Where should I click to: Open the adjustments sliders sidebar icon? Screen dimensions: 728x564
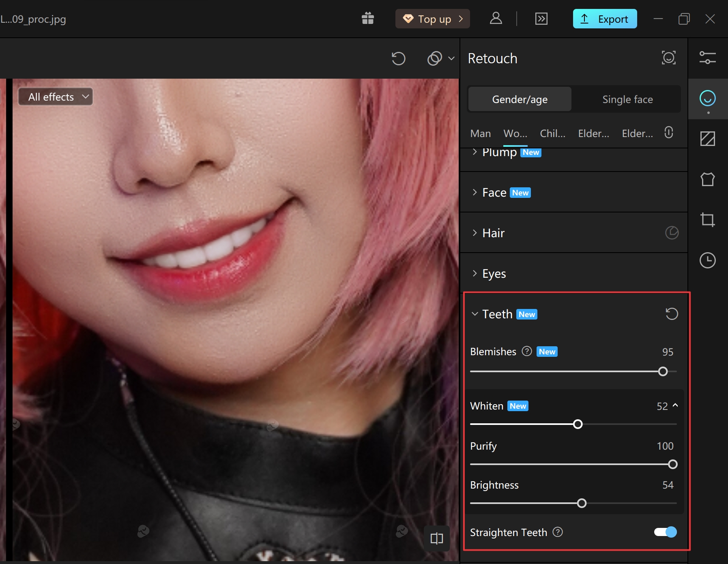coord(707,58)
